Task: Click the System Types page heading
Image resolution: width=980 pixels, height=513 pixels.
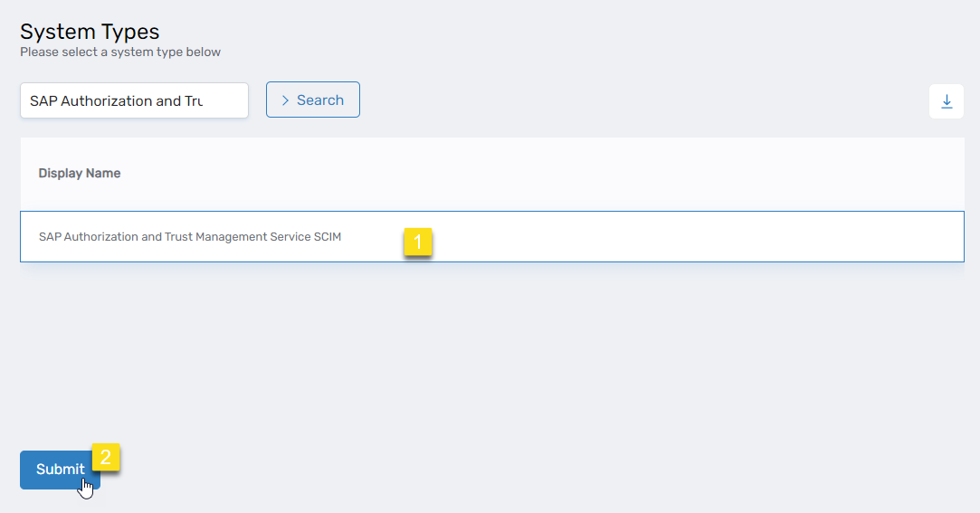Action: (90, 32)
